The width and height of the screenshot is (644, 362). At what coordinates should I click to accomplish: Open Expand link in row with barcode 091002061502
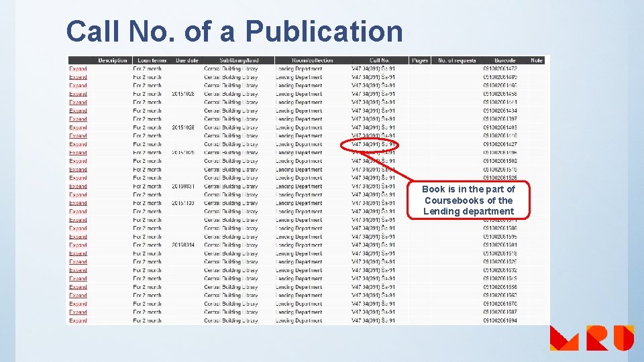tap(78, 162)
